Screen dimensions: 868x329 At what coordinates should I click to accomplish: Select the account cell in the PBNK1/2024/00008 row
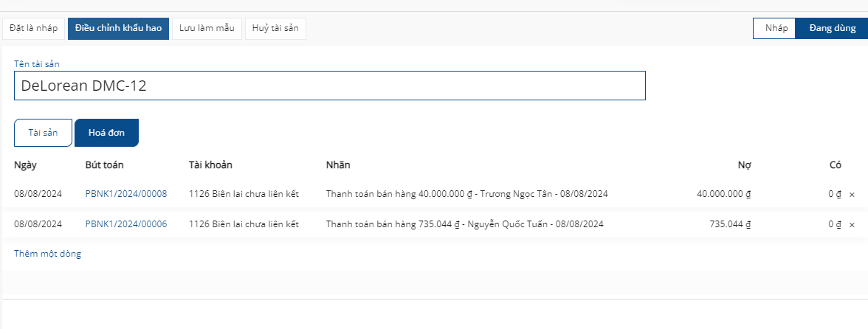click(244, 194)
